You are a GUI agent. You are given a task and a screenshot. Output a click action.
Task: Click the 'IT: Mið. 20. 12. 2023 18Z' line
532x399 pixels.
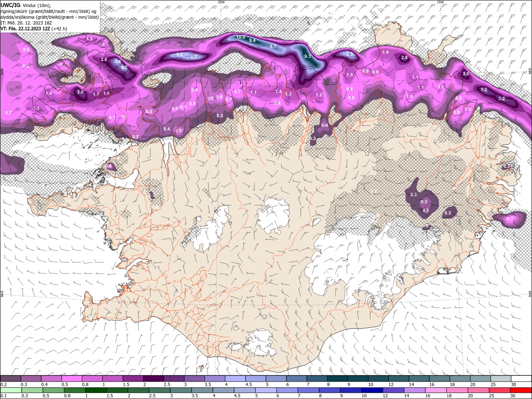pyautogui.click(x=27, y=23)
